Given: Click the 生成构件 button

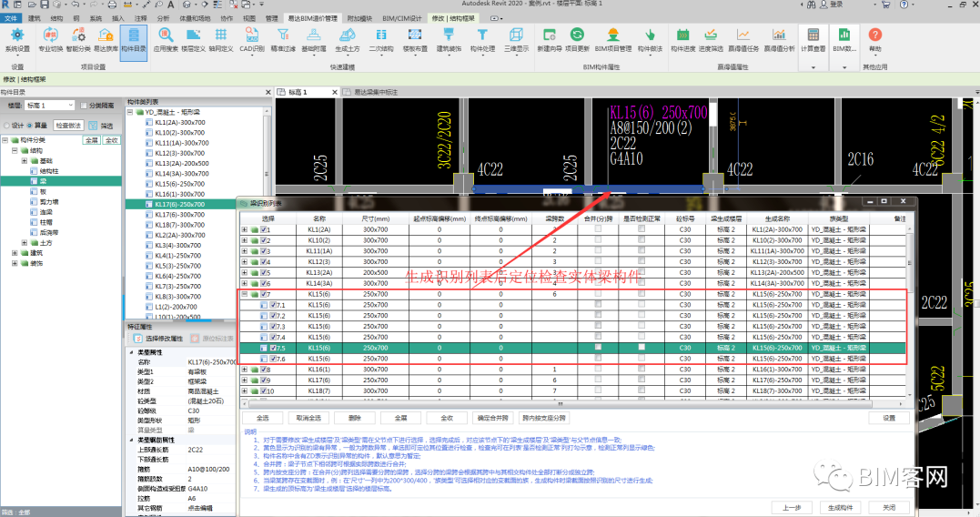Looking at the screenshot, I should (x=839, y=506).
